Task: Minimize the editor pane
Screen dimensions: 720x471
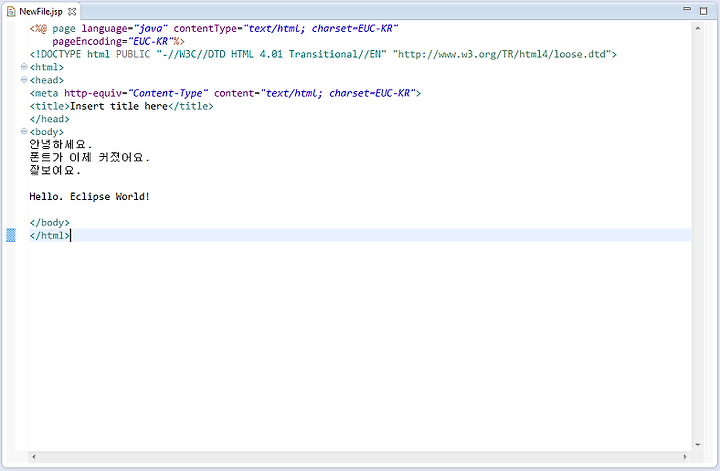Action: (x=687, y=9)
